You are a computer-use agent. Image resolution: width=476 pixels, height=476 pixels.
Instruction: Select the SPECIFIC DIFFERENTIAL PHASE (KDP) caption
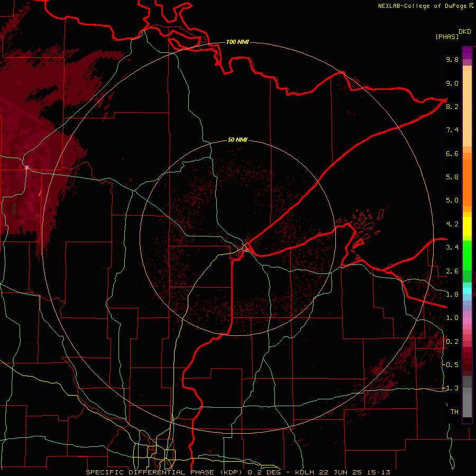[x=165, y=472]
